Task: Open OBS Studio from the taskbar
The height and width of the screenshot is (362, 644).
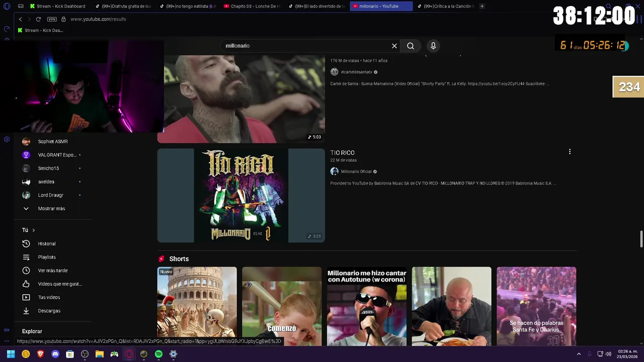Action: (x=85, y=354)
